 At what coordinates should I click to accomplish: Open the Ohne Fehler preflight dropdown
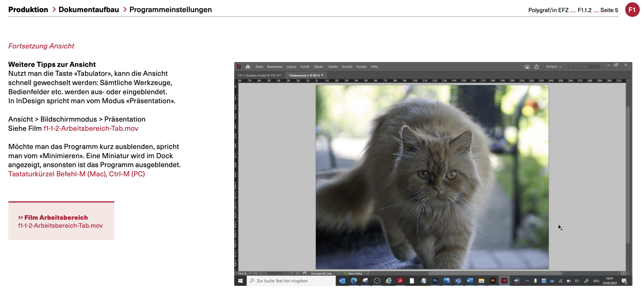click(x=368, y=273)
